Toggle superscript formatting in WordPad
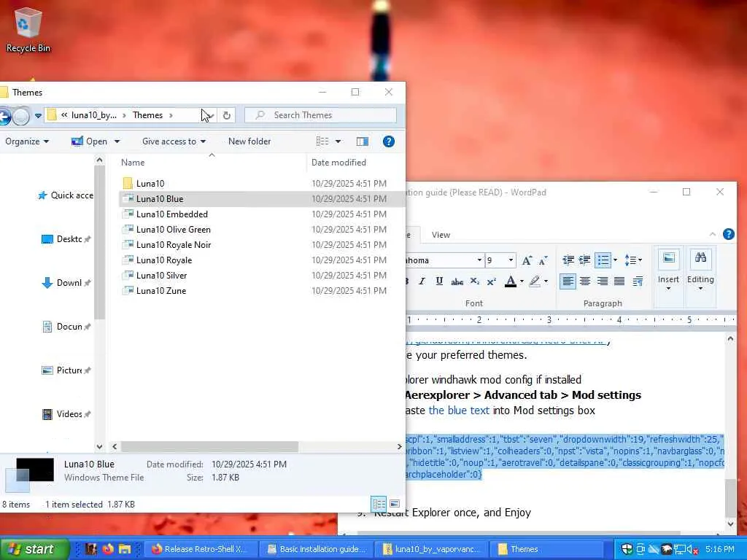Viewport: 747px width, 560px height. (492, 281)
